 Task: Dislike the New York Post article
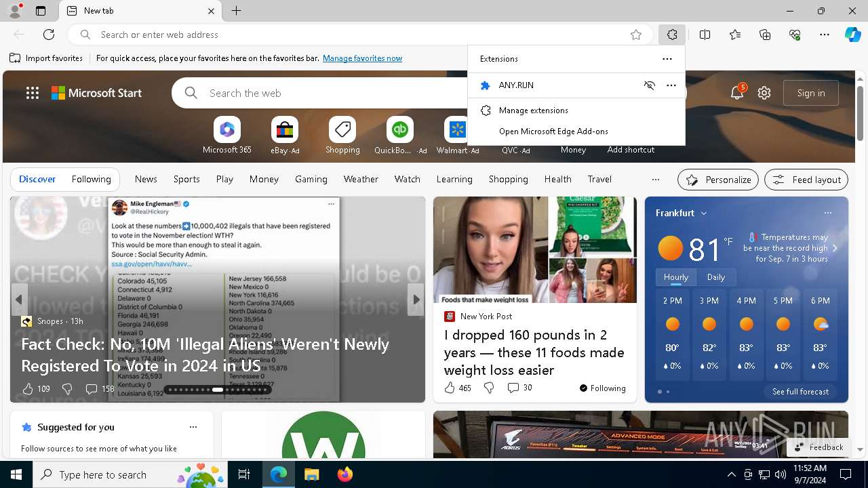[489, 388]
